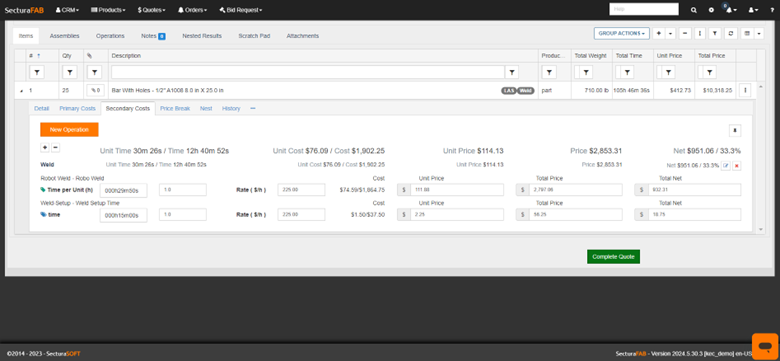Viewport: 780px width, 361px height.
Task: Click the '% 0' attachments button in row 1
Action: [96, 90]
